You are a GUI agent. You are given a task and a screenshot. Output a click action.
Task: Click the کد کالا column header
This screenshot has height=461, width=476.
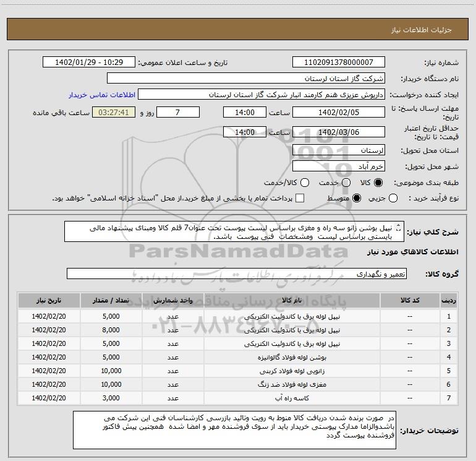point(410,301)
